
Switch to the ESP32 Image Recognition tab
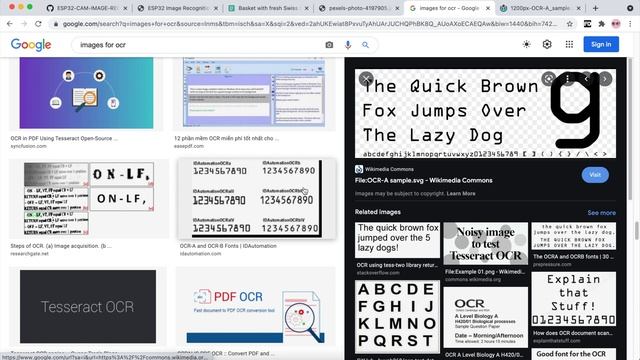[178, 8]
